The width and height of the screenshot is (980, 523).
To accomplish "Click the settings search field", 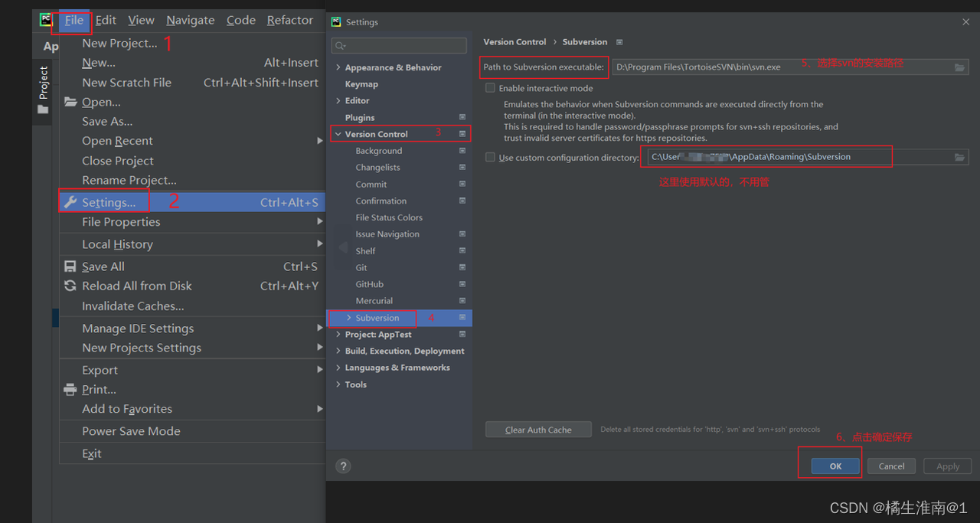I will (x=399, y=46).
